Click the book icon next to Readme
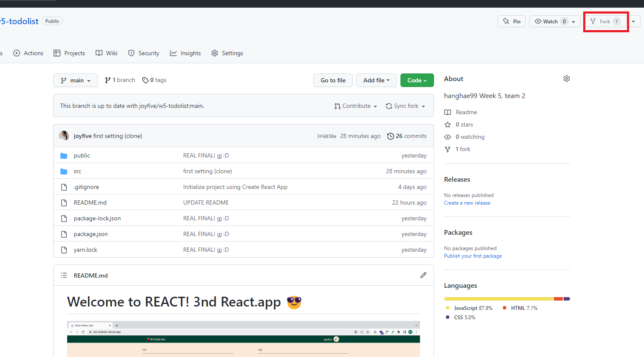 click(x=448, y=112)
